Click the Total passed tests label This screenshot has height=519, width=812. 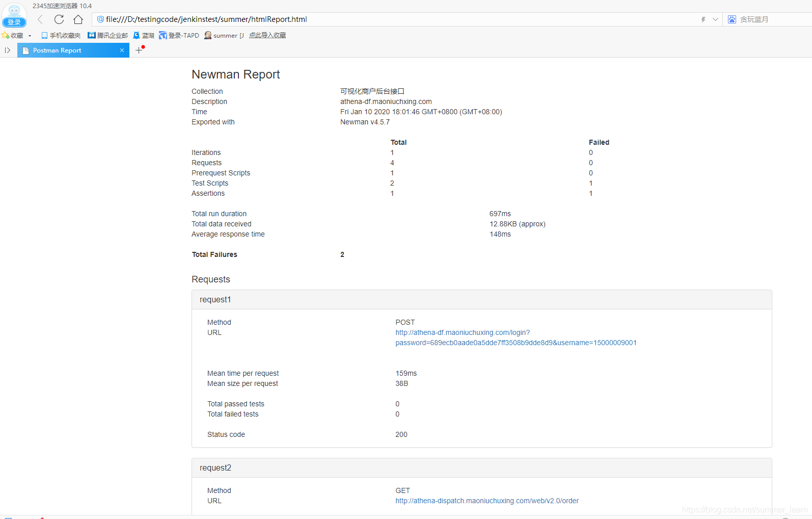236,404
